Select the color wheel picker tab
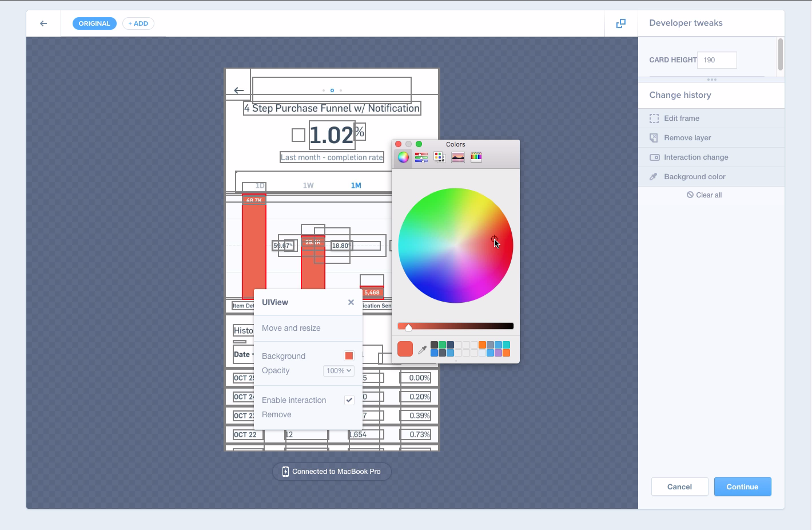Screen dimensions: 812x530 tap(403, 157)
